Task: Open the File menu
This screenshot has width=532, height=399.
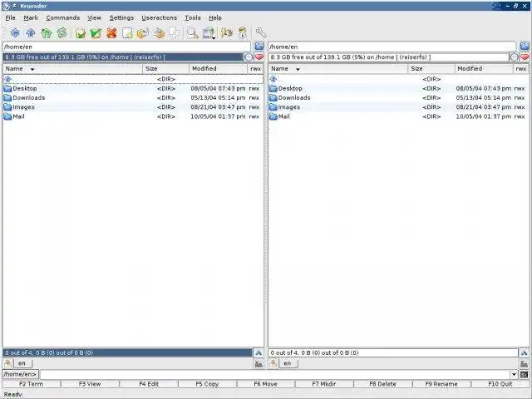Action: (x=11, y=18)
